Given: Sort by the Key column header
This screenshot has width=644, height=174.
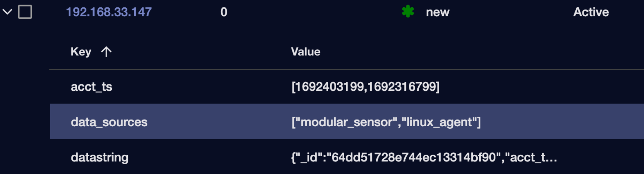Looking at the screenshot, I should pos(81,52).
